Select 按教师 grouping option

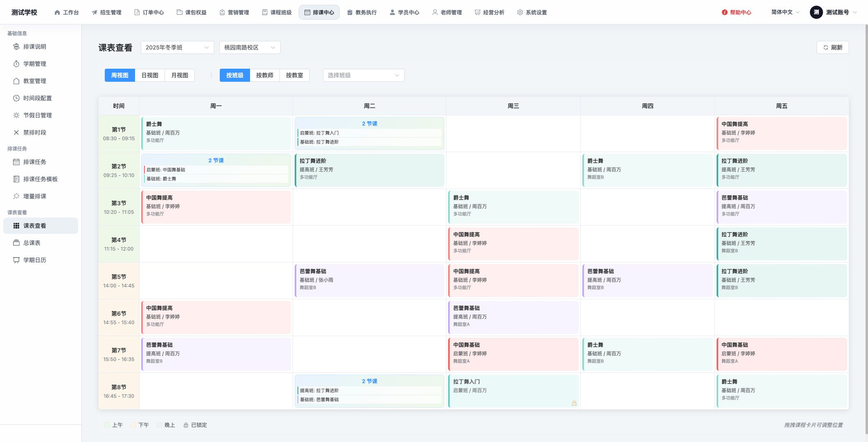265,75
